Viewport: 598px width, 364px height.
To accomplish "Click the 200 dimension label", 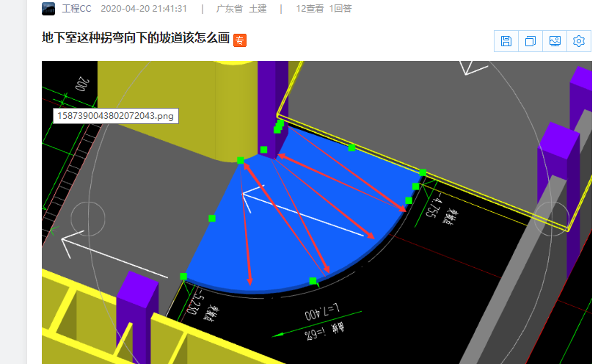I will [x=82, y=84].
